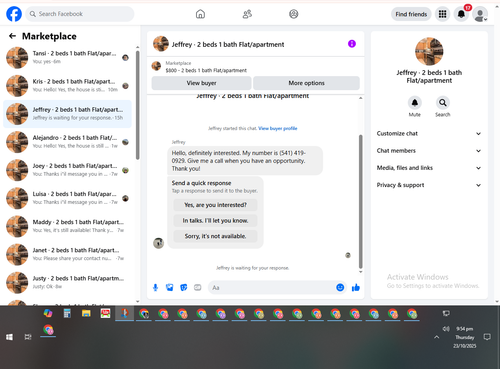
Task: Click the header listing avatar beside Jeffrey title
Action: [161, 44]
